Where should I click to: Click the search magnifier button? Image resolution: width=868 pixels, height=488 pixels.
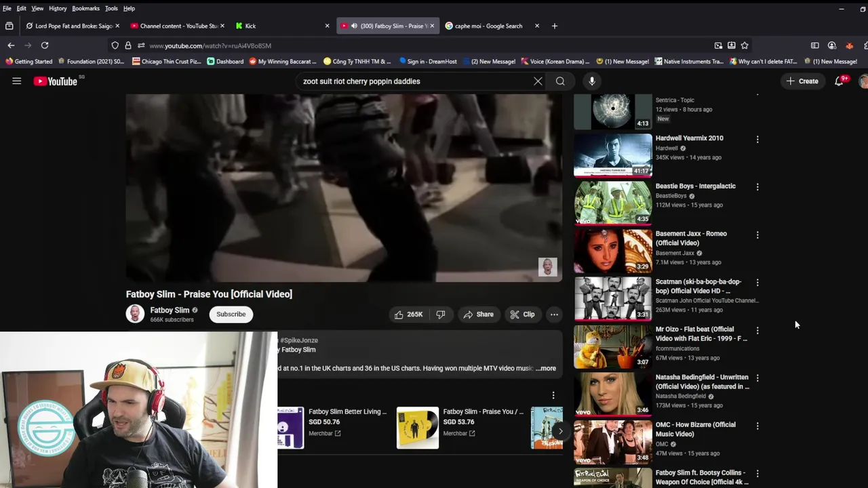pyautogui.click(x=560, y=81)
